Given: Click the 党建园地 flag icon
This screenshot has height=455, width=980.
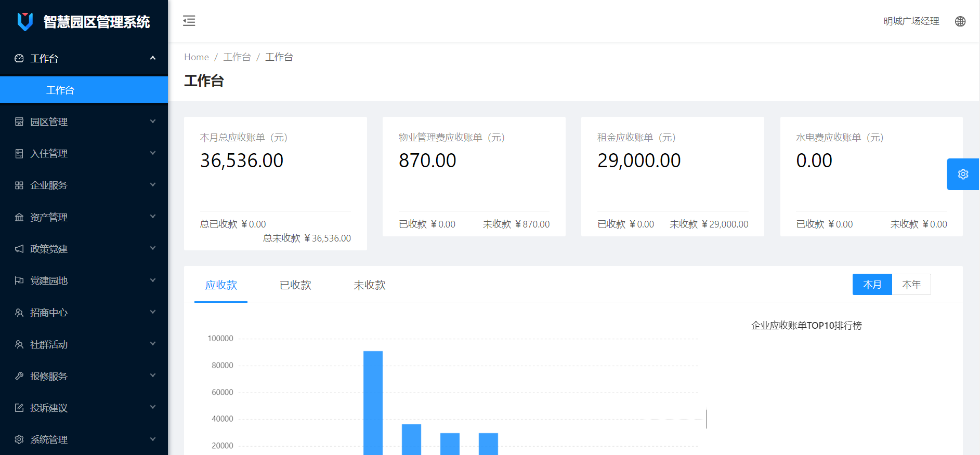Looking at the screenshot, I should click(19, 280).
